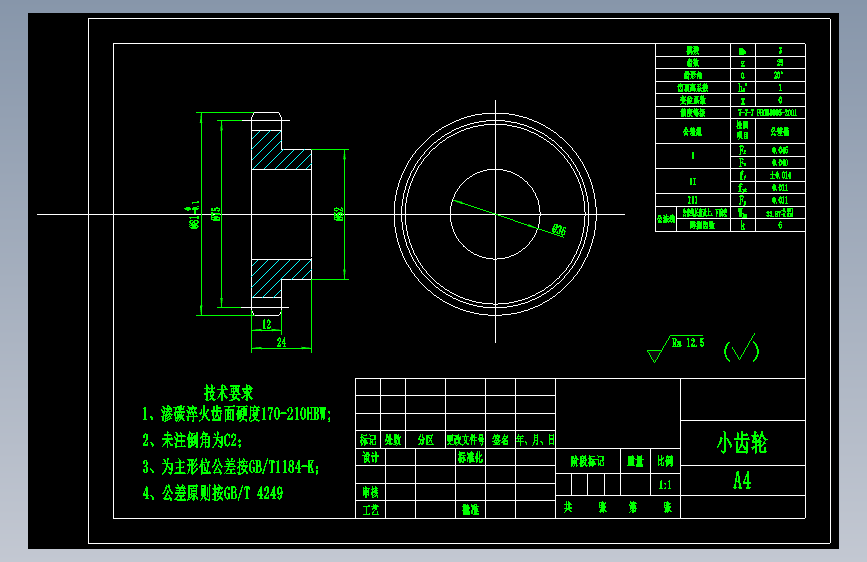
Task: Select the note starting 1、渗碳淬火齿面硬度170-210HBW
Action: 237,414
